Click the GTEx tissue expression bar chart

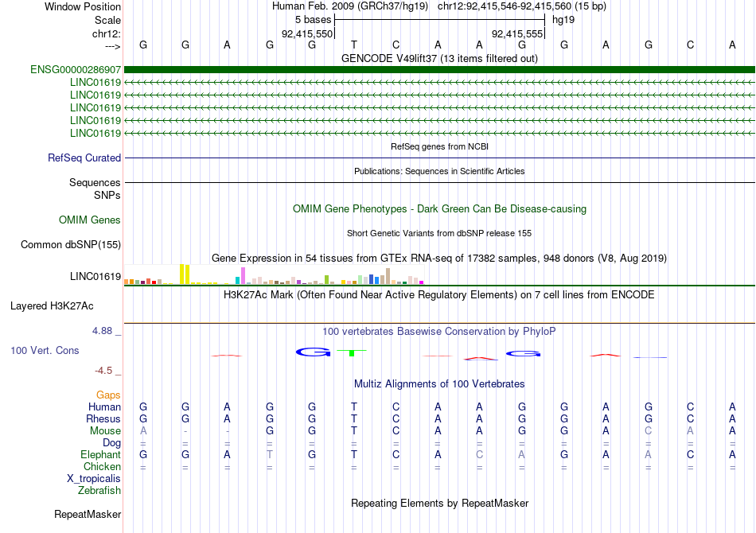274,274
